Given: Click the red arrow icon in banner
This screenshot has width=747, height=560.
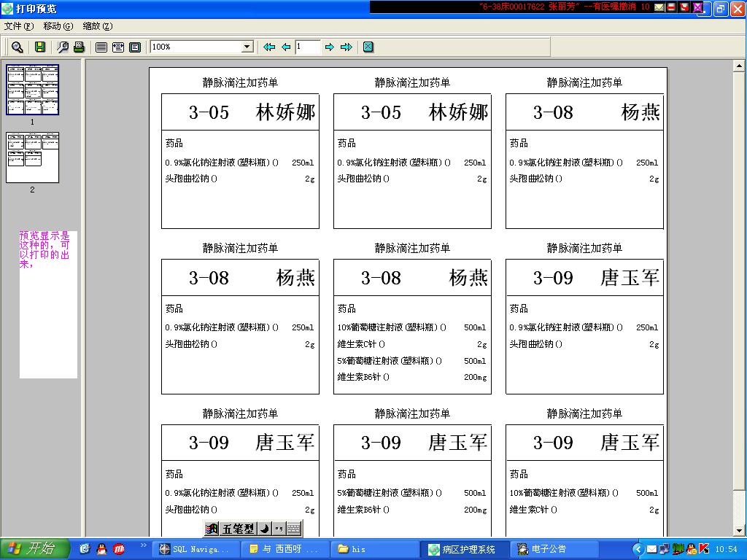Looking at the screenshot, I should coord(684,7).
